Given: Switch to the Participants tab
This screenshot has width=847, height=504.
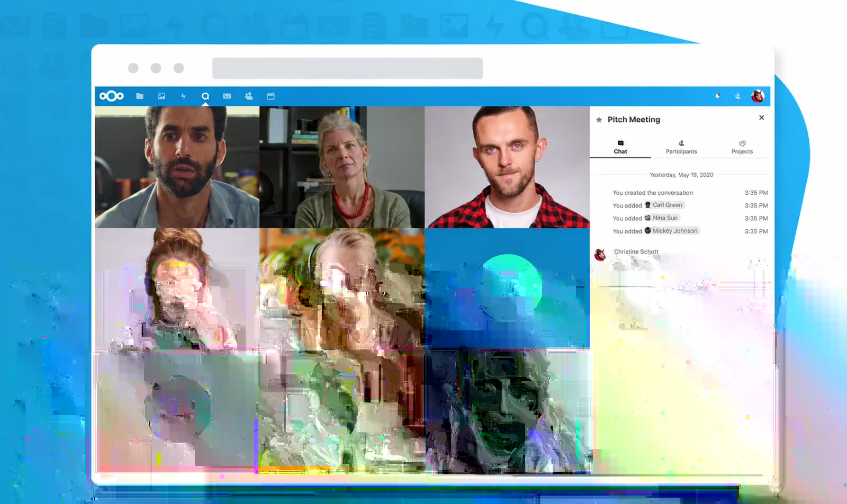Looking at the screenshot, I should pos(681,148).
